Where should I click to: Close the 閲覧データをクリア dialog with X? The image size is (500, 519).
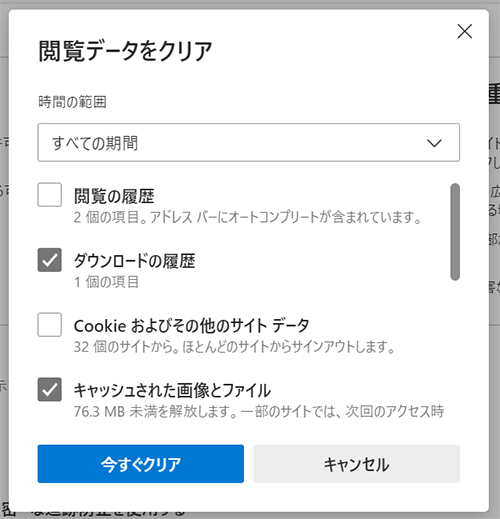[x=465, y=31]
